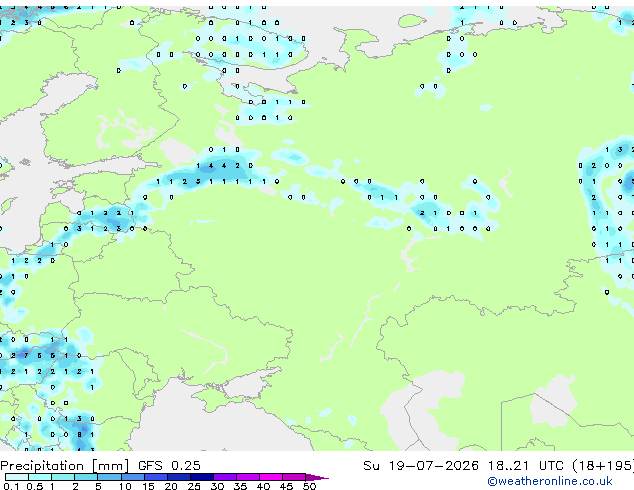Click the legend swatch between 10 and 15
This screenshot has width=634, height=490.
132,477
